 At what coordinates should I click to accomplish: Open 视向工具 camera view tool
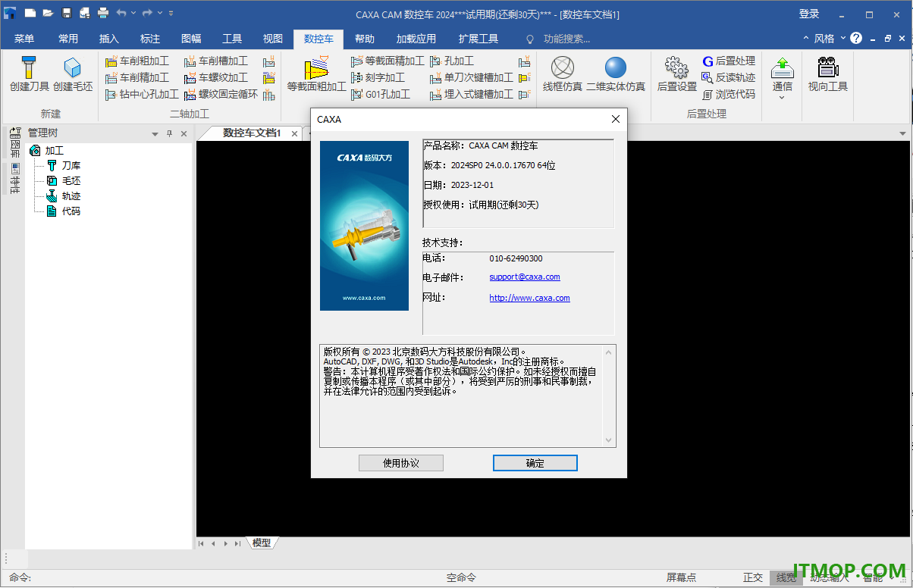click(x=827, y=75)
